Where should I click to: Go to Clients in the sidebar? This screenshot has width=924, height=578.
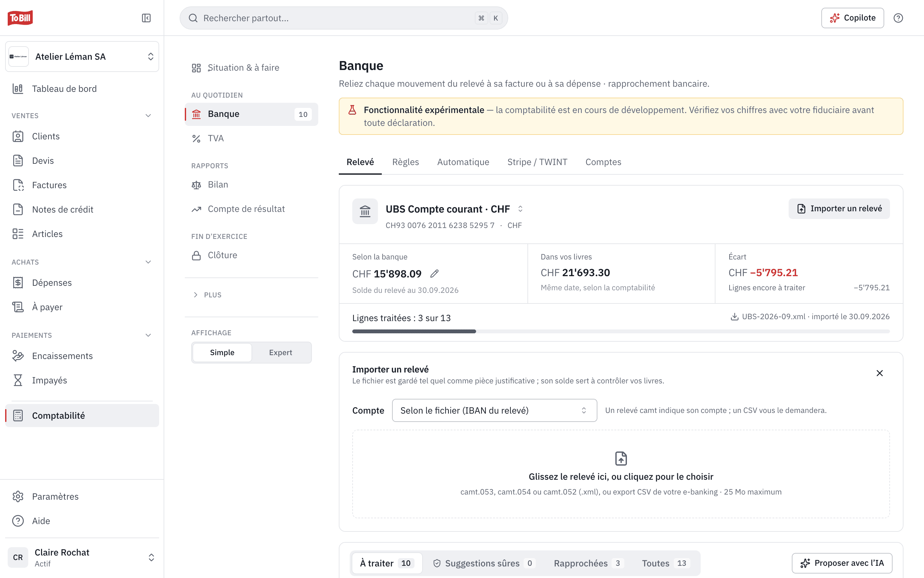pyautogui.click(x=82, y=136)
